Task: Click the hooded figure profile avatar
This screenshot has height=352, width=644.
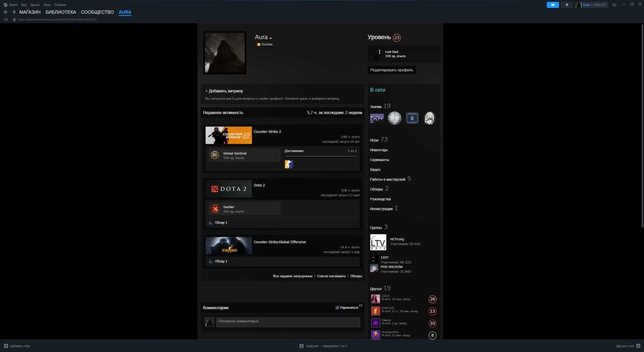Action: (225, 53)
